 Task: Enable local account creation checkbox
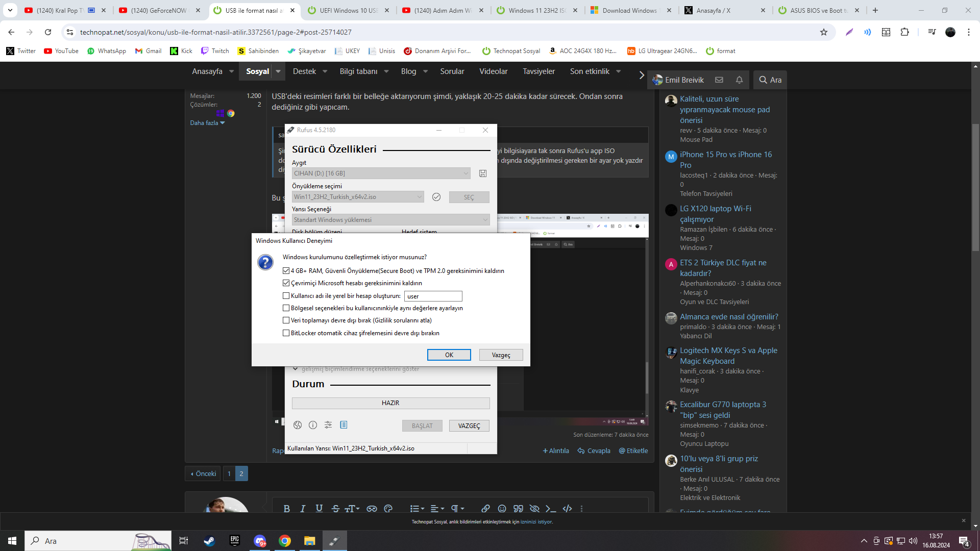coord(286,296)
